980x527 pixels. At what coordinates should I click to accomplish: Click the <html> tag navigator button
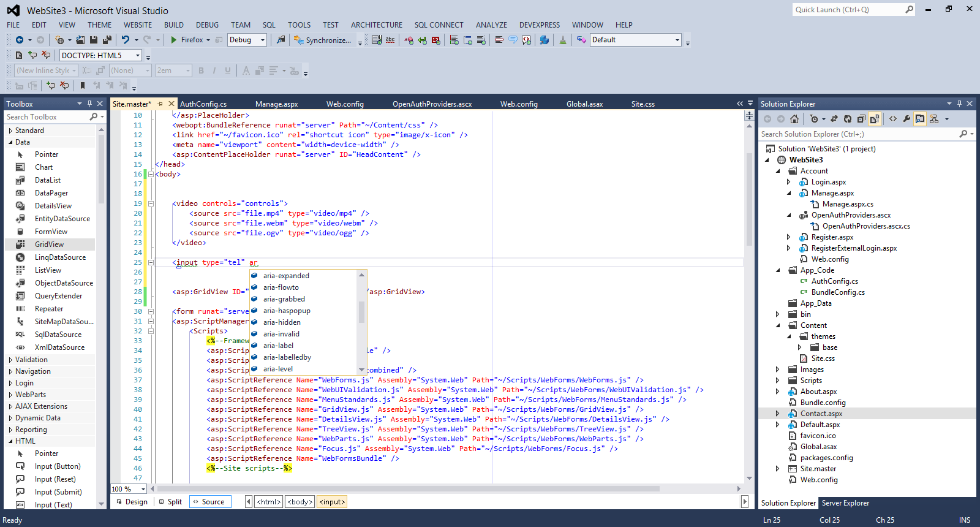[x=268, y=502]
